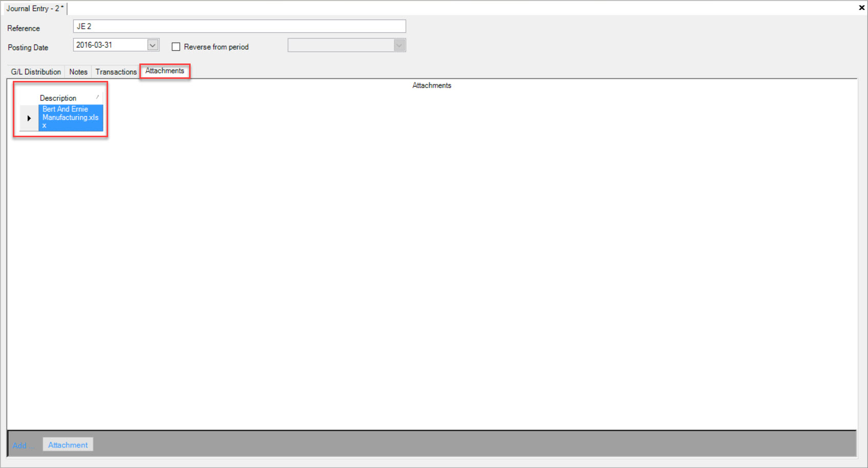The height and width of the screenshot is (468, 868).
Task: Close the Journal Entry window
Action: (861, 8)
